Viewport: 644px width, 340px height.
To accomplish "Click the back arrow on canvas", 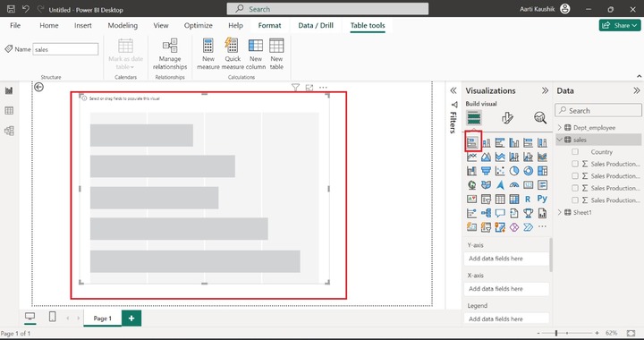I will [x=38, y=87].
